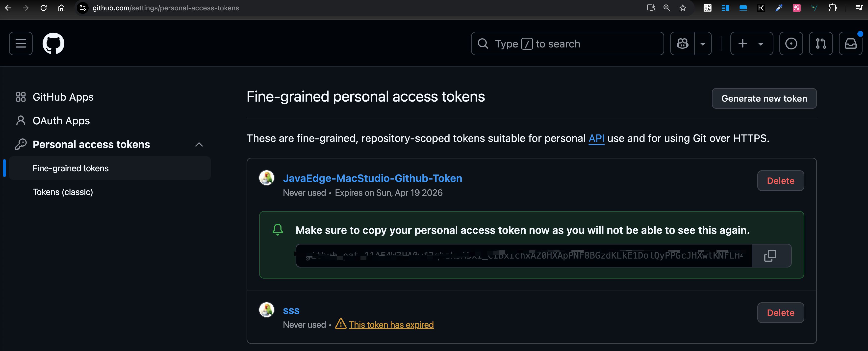868x351 pixels.
Task: Collapse the Personal access tokens section
Action: [199, 144]
